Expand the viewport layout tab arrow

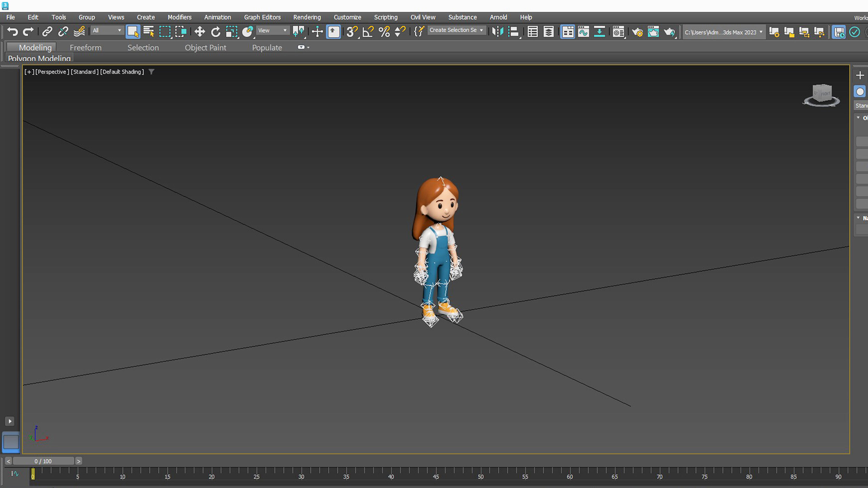tap(10, 421)
